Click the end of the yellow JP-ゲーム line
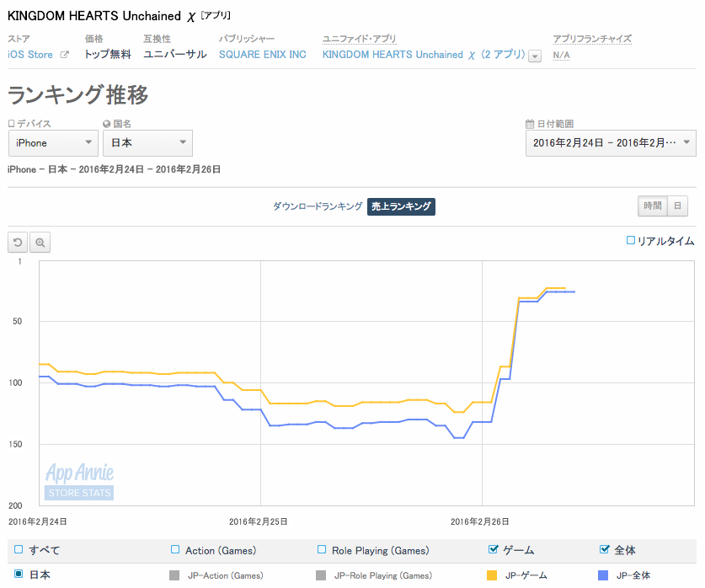This screenshot has width=705, height=588. click(x=564, y=288)
